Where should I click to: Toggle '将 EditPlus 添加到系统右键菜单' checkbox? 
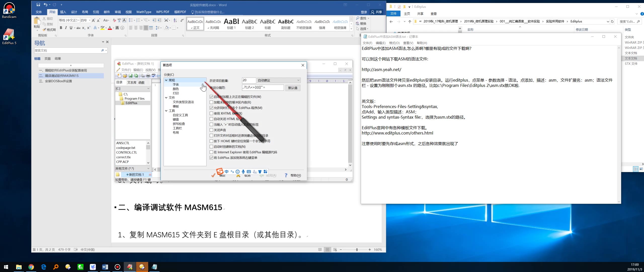pyautogui.click(x=211, y=158)
